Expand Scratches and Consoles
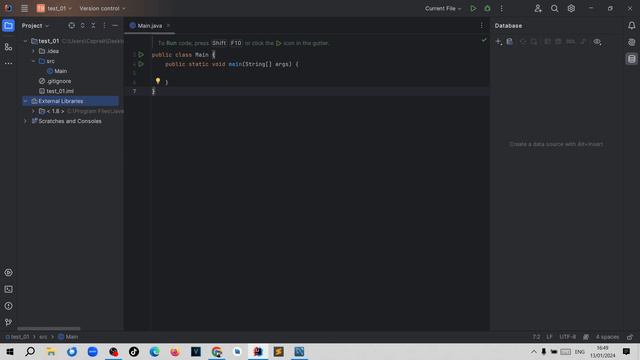 [25, 121]
